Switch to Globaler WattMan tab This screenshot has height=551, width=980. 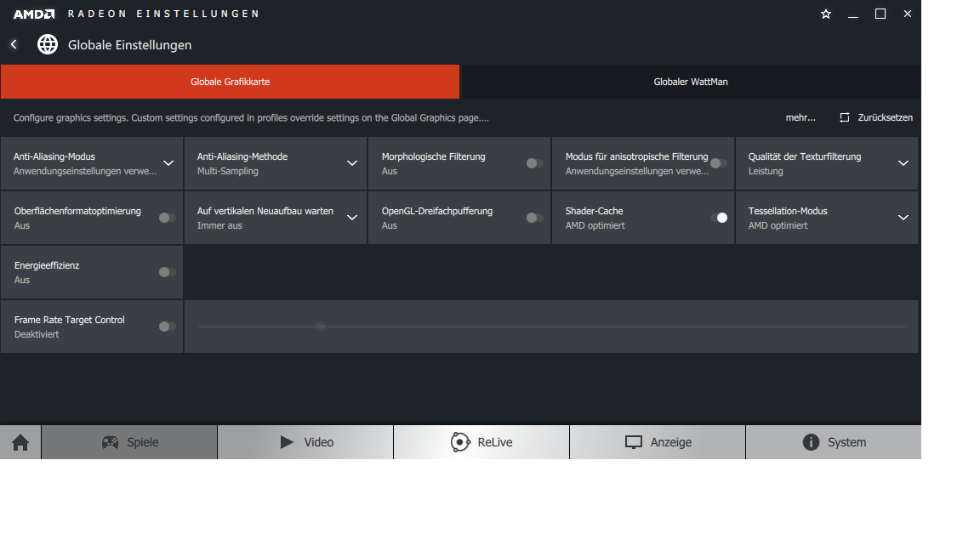691,82
